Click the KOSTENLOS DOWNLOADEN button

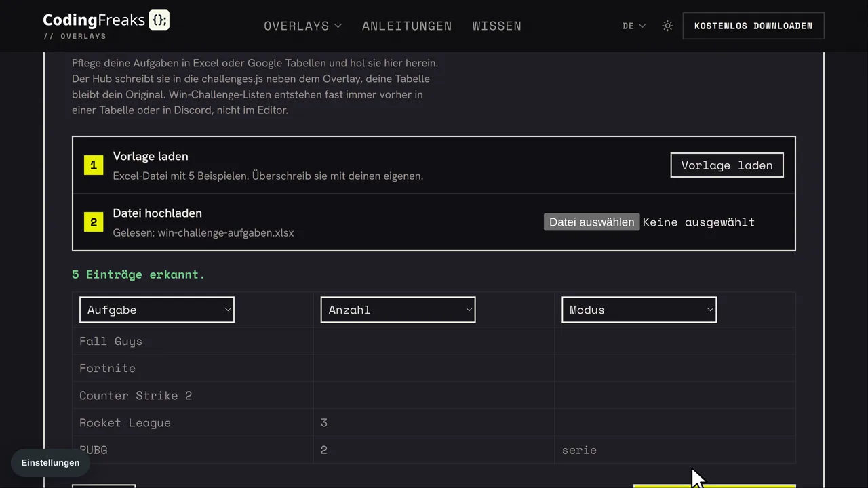click(x=753, y=26)
